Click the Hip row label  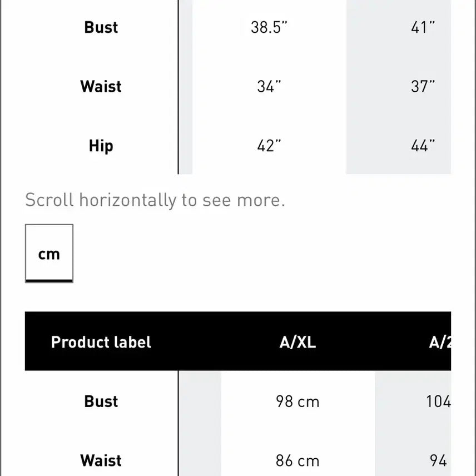coord(101,146)
